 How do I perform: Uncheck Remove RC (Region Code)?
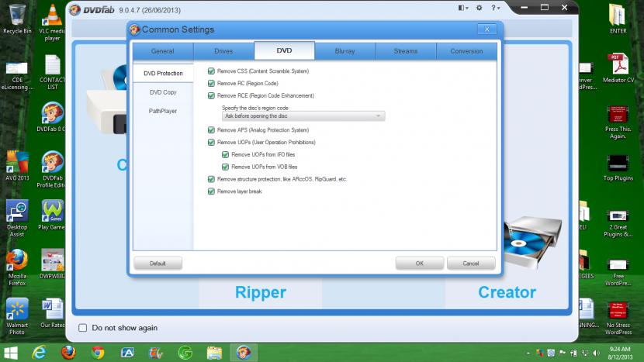(211, 83)
